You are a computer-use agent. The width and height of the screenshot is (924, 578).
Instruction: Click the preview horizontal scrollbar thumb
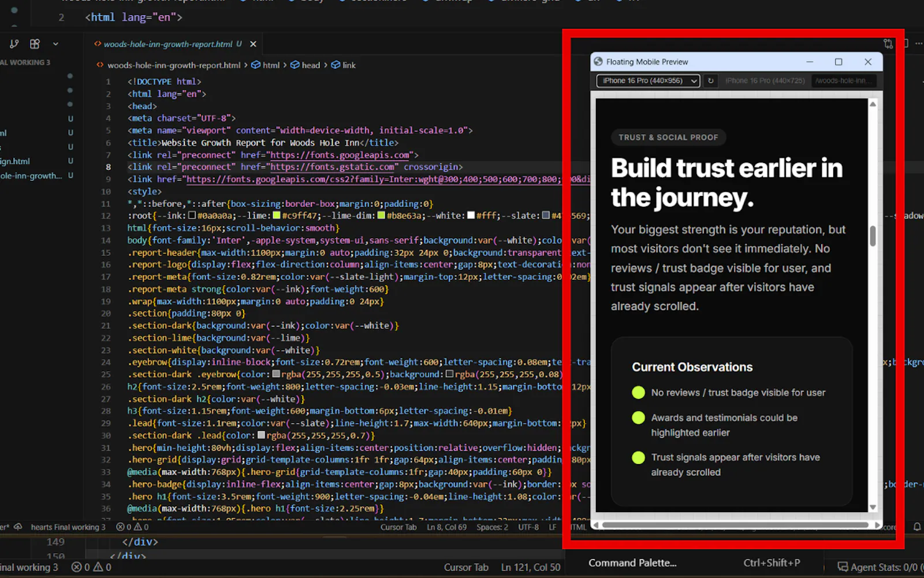[x=736, y=525]
